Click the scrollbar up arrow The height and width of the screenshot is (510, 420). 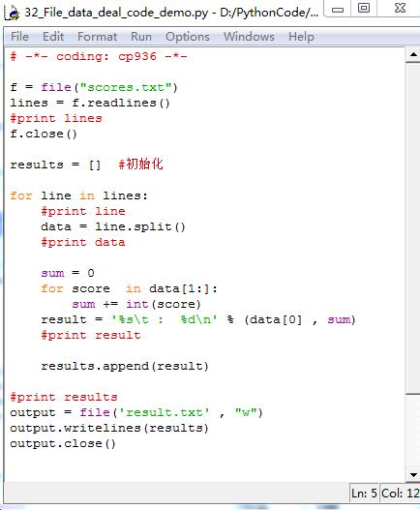pos(413,54)
